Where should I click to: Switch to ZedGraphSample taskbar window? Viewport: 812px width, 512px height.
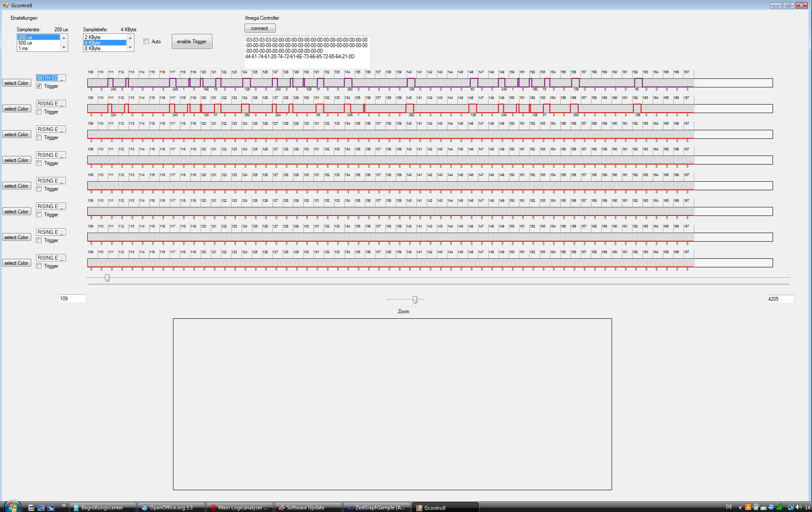click(377, 507)
